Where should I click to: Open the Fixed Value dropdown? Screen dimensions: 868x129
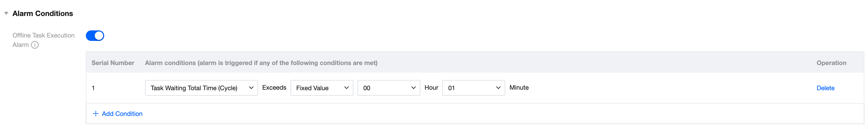[x=321, y=88]
